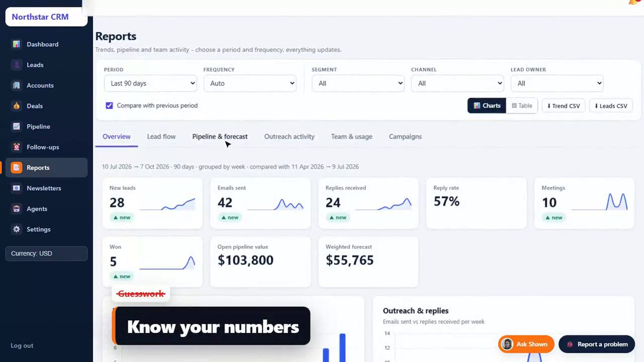Download the Trend CSV
644x362 pixels.
[x=563, y=106]
